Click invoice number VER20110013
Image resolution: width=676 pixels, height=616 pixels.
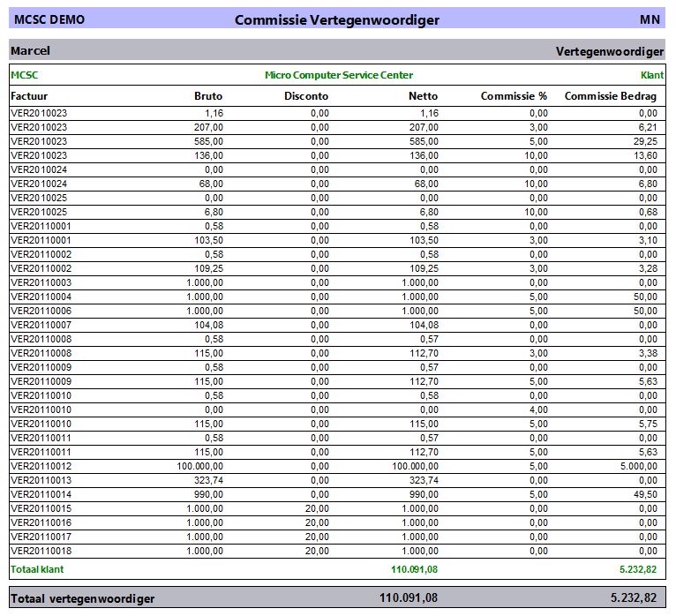41,480
